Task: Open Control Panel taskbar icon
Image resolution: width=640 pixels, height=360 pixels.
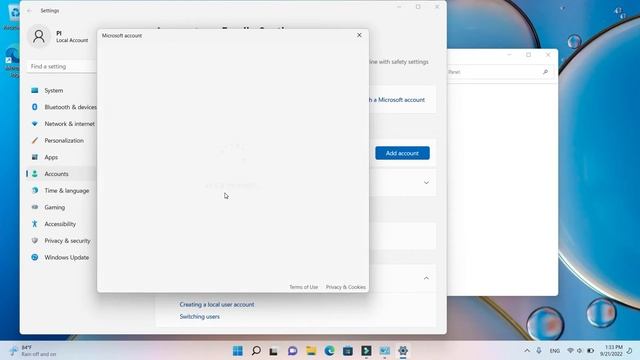Action: coord(384,351)
